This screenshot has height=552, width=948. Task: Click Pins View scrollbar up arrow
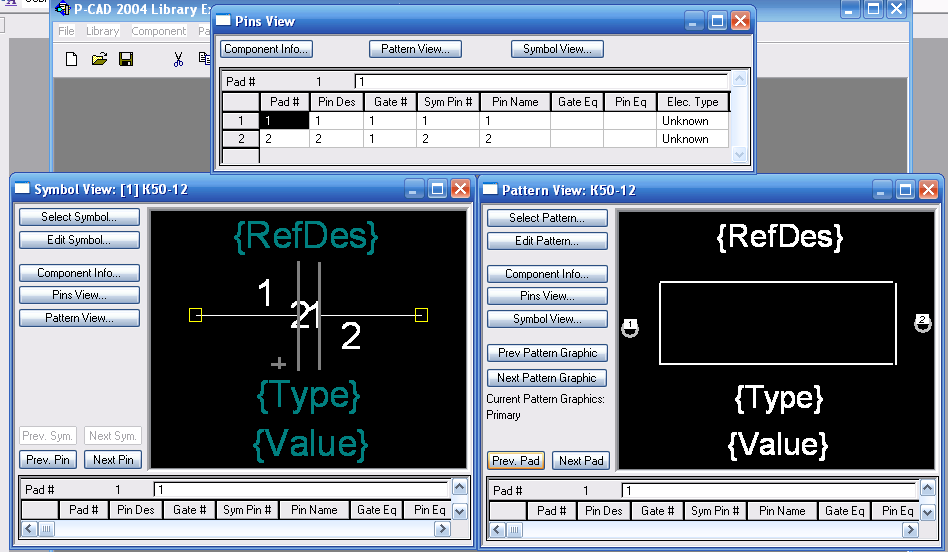[x=739, y=79]
